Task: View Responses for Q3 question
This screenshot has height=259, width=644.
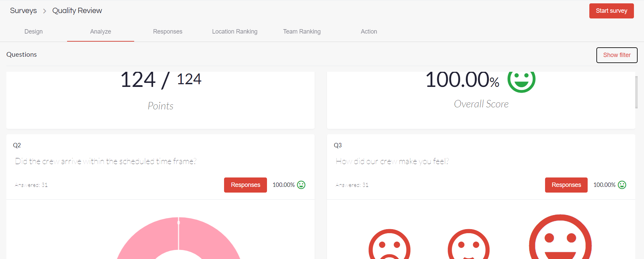Action: tap(566, 185)
